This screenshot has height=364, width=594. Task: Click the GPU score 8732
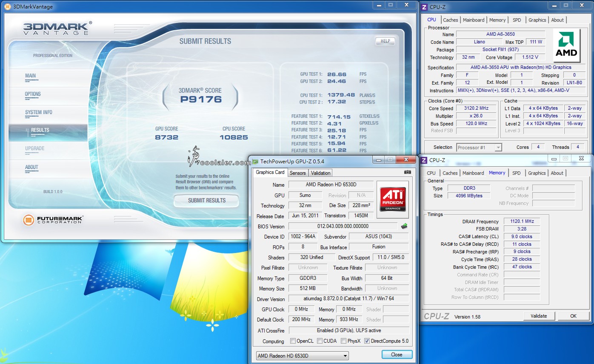click(167, 137)
